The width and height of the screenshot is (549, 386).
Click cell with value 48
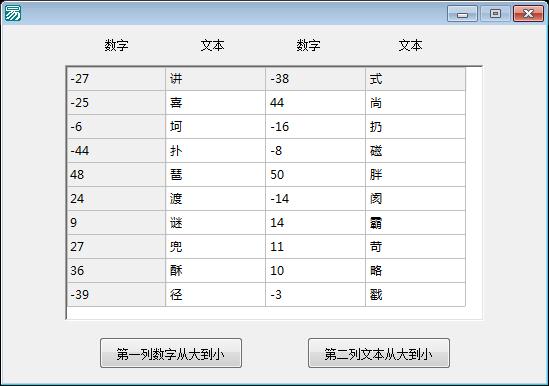click(116, 175)
